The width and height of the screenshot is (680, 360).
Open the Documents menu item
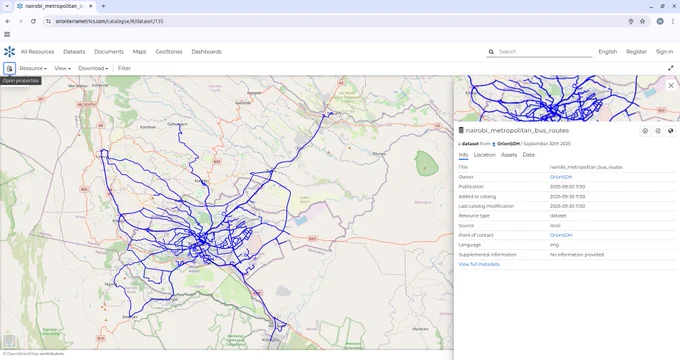point(109,52)
